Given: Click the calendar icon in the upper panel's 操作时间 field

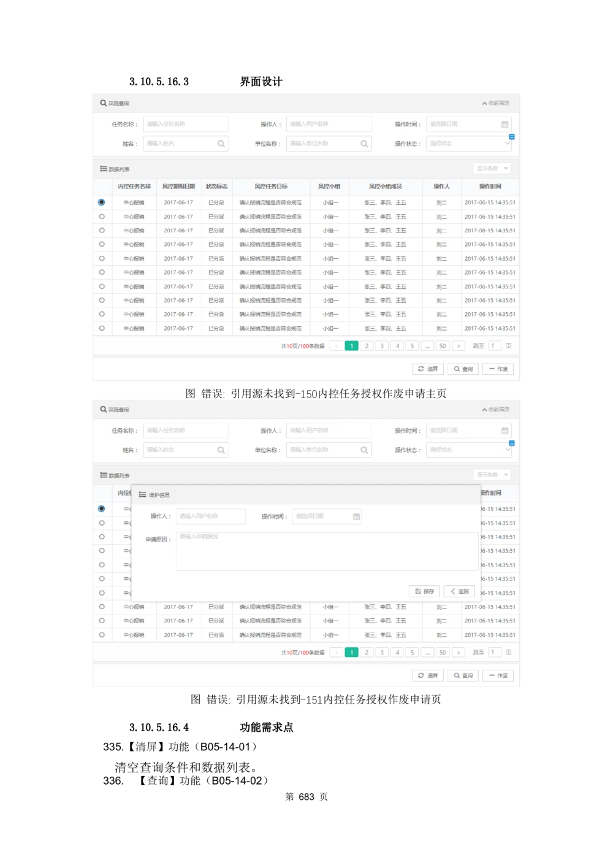Looking at the screenshot, I should coord(504,124).
